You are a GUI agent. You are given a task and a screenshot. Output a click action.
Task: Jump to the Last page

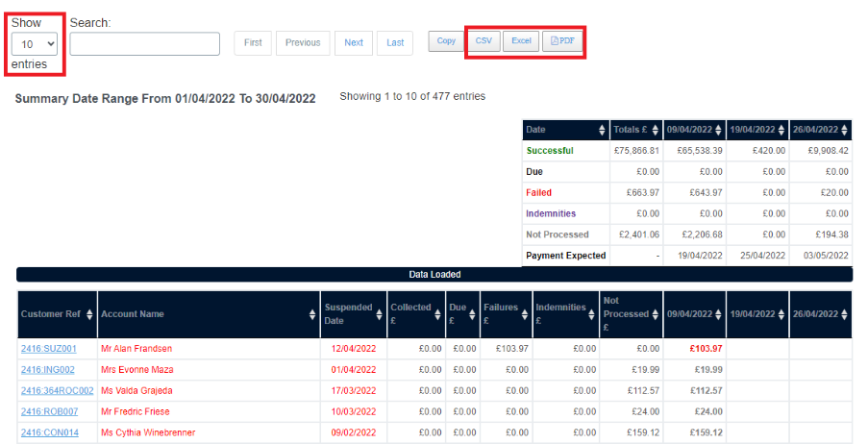click(395, 43)
